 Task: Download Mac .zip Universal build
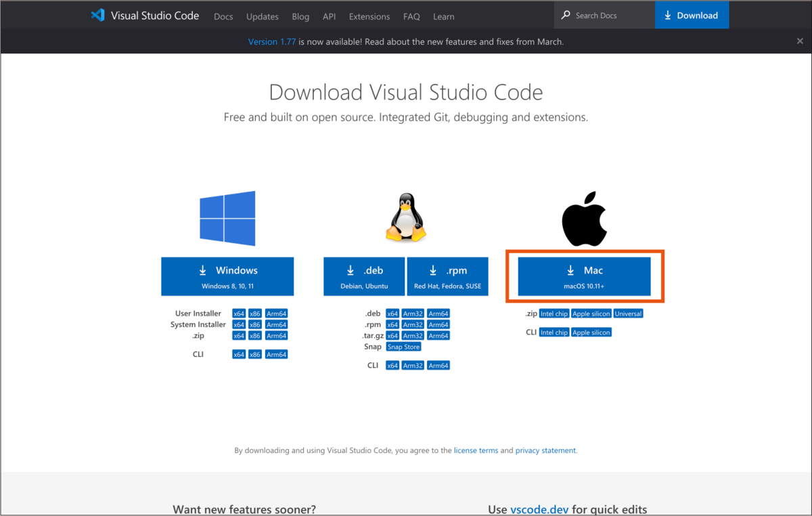pos(629,314)
